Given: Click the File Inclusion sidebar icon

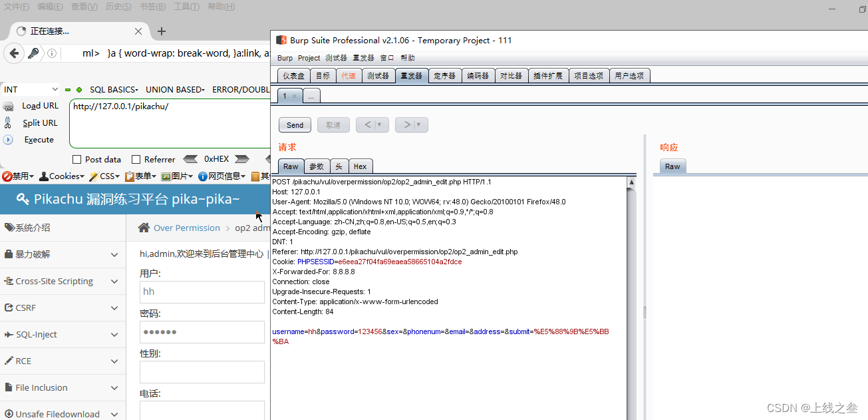Looking at the screenshot, I should pos(9,387).
